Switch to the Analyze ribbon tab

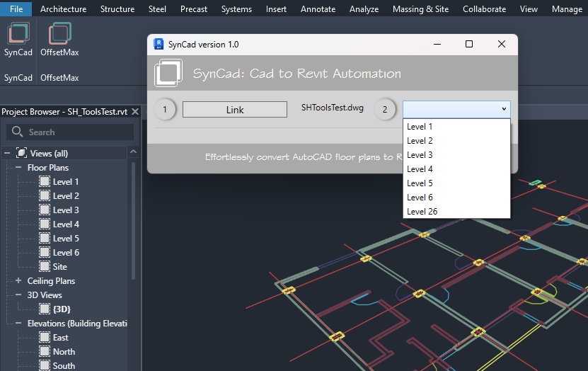pos(364,8)
